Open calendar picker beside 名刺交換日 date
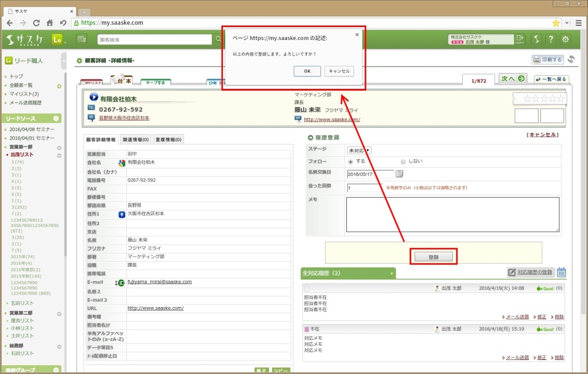Viewport: 588px width, 374px height. click(x=399, y=173)
